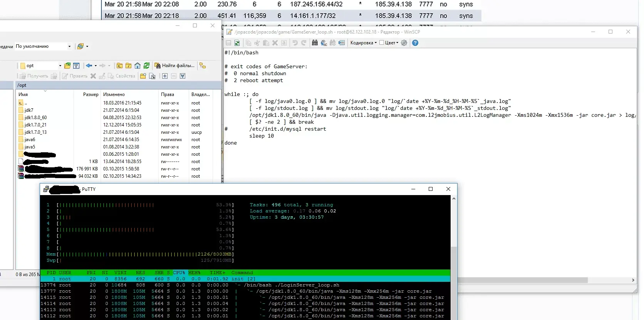
Task: Sort htop by PID column header
Action: coord(51,273)
